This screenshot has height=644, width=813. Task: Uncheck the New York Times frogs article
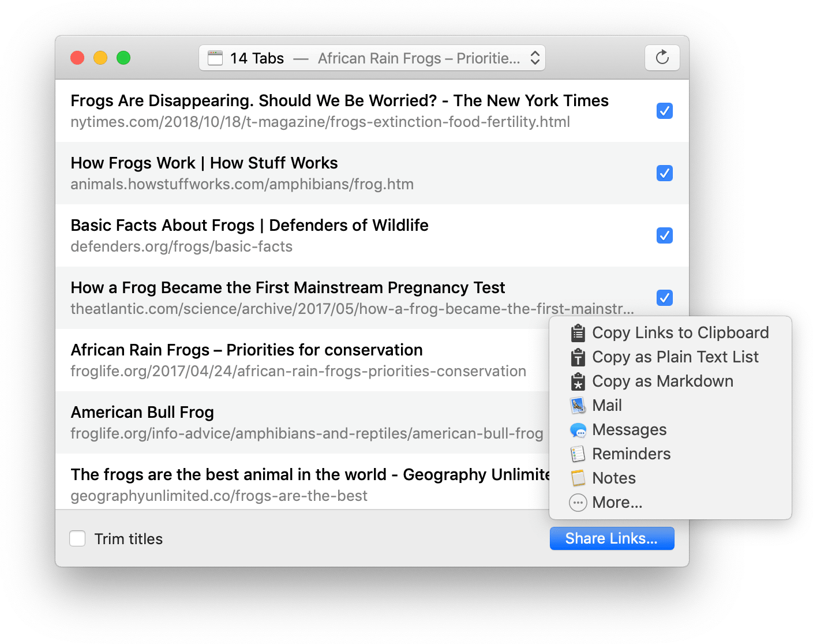coord(665,111)
